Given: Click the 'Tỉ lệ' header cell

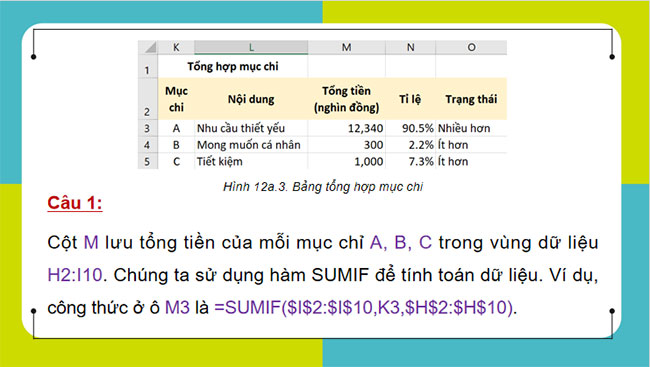Looking at the screenshot, I should (x=410, y=99).
